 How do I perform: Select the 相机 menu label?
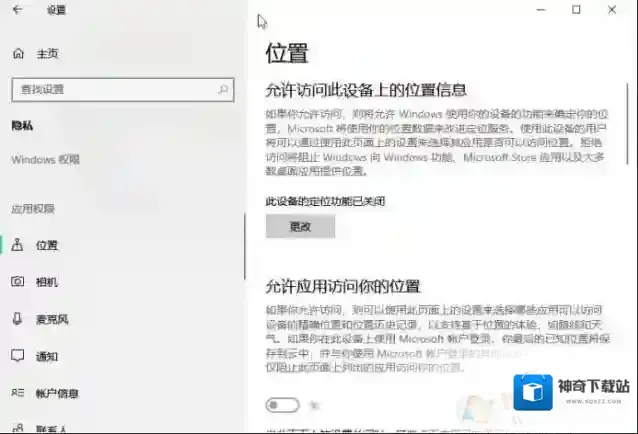(x=47, y=282)
